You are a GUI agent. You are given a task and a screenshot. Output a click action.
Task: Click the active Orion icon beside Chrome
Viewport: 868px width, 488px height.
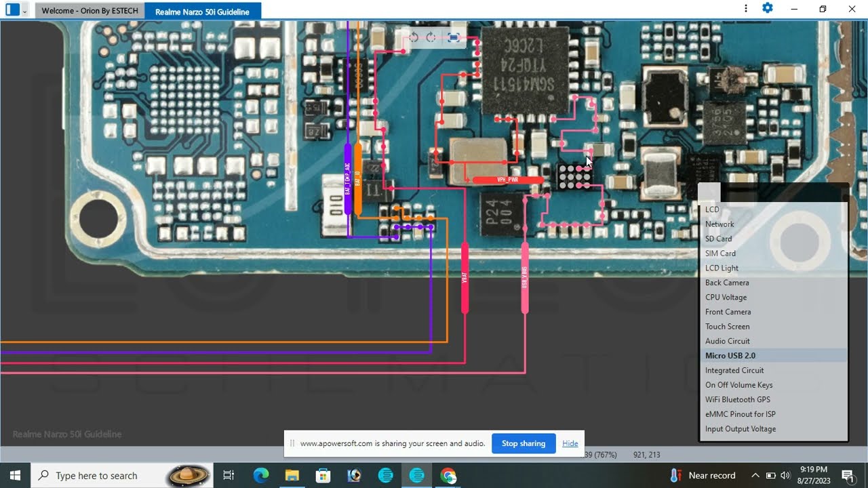point(417,475)
